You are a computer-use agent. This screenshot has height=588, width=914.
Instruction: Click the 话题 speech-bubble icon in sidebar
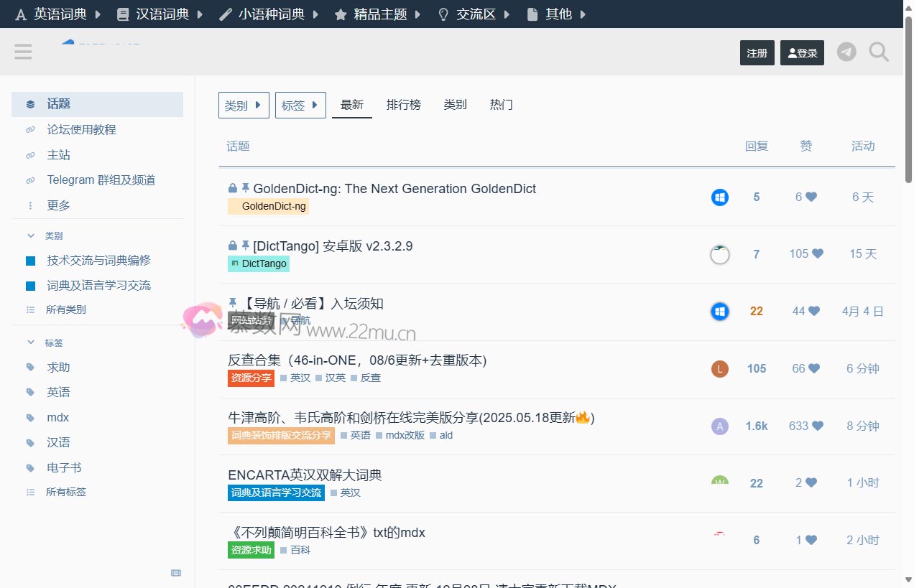point(30,103)
